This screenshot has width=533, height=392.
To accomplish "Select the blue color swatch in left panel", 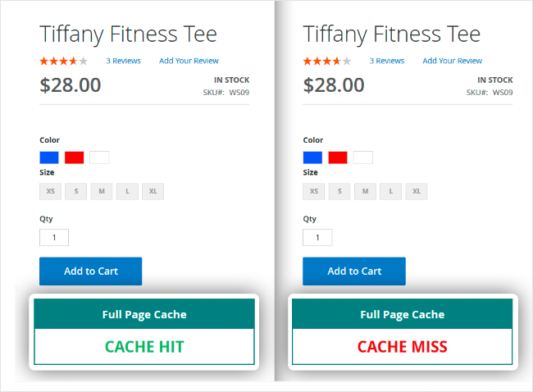I will tap(49, 157).
